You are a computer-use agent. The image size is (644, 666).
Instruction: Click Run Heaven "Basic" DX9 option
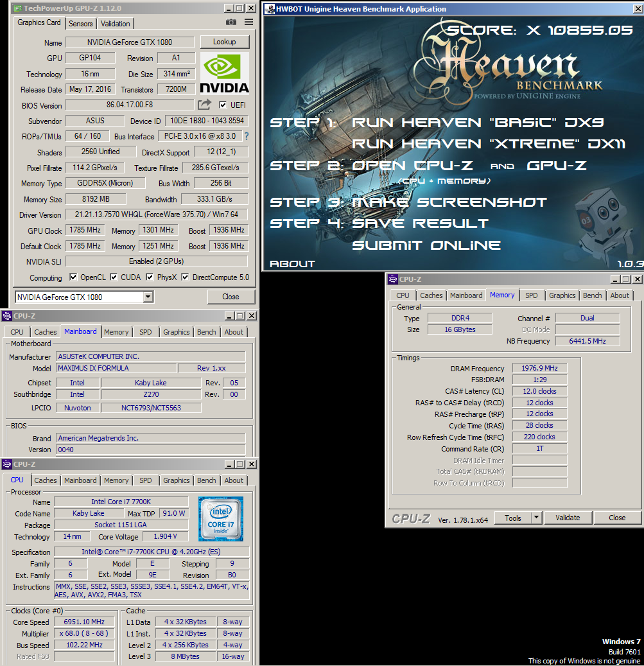pos(478,123)
